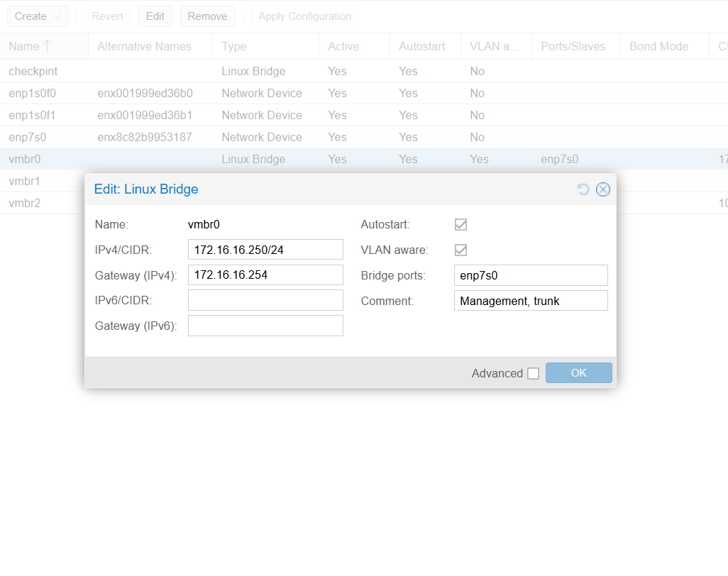Screen dimensions: 728x576
Task: Sort by Alternative Names column header
Action: click(150, 46)
